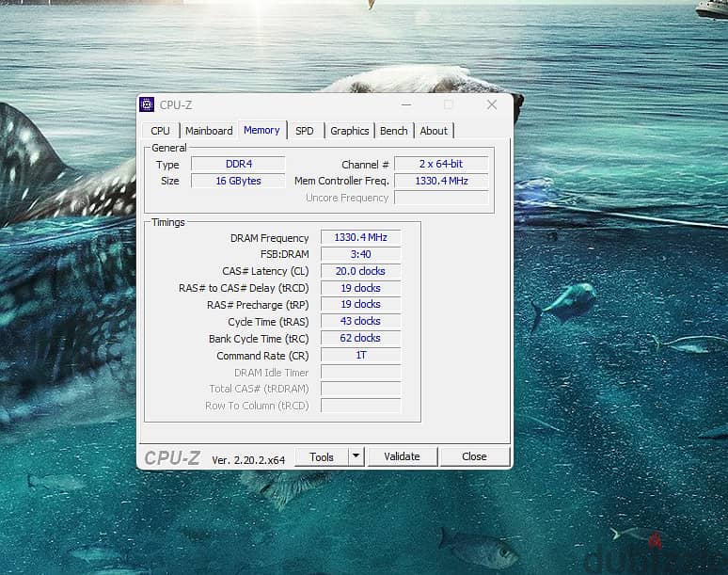
Task: Switch to the Mainboard tab
Action: (209, 131)
